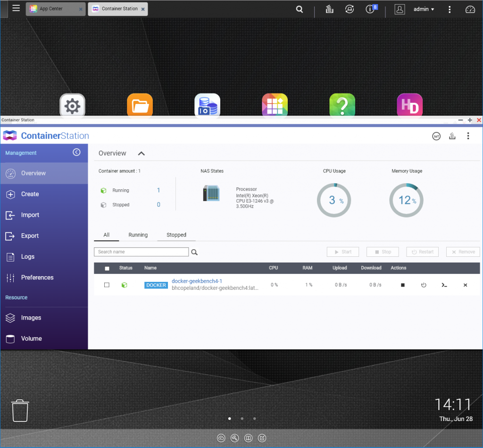Collapse the Management sidebar panel
Image resolution: width=483 pixels, height=448 pixels.
76,152
